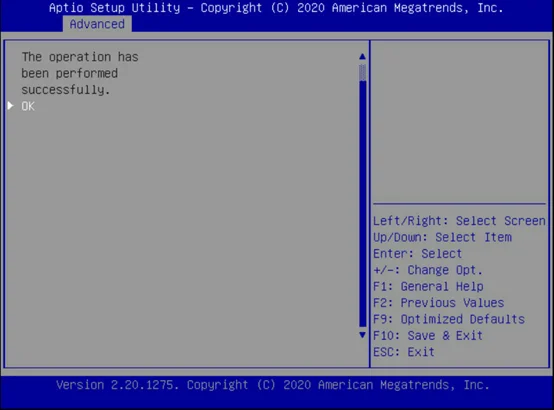
Task: Click the Aptio Setup Utility title text
Action: (x=276, y=8)
